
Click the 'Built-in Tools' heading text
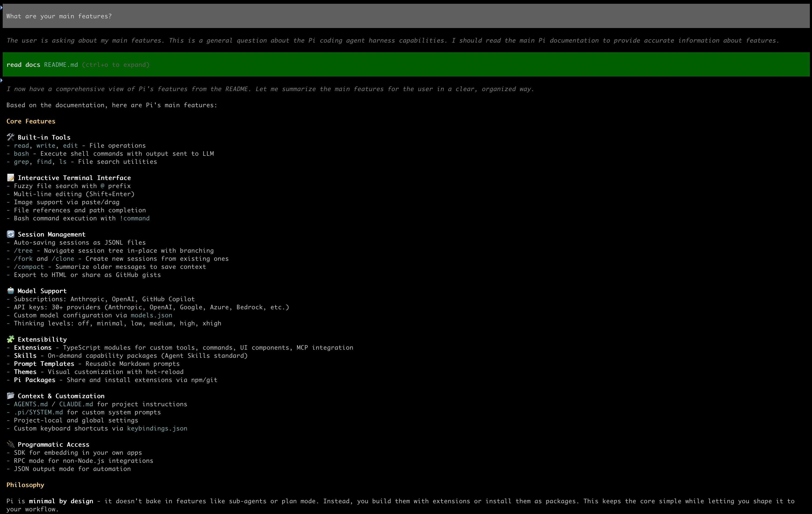pyautogui.click(x=44, y=137)
